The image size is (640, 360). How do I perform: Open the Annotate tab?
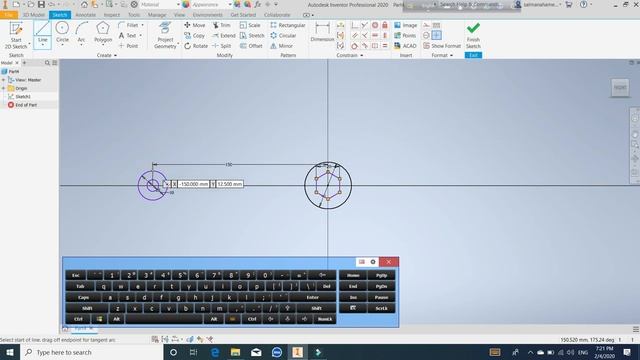click(x=85, y=15)
